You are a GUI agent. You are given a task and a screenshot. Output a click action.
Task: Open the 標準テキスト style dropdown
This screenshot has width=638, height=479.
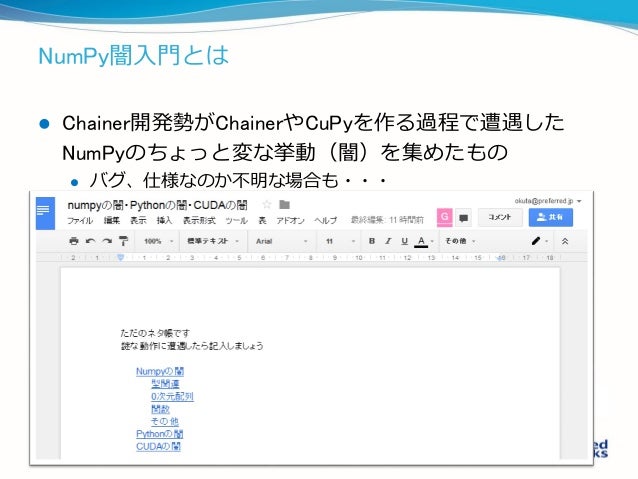point(212,241)
